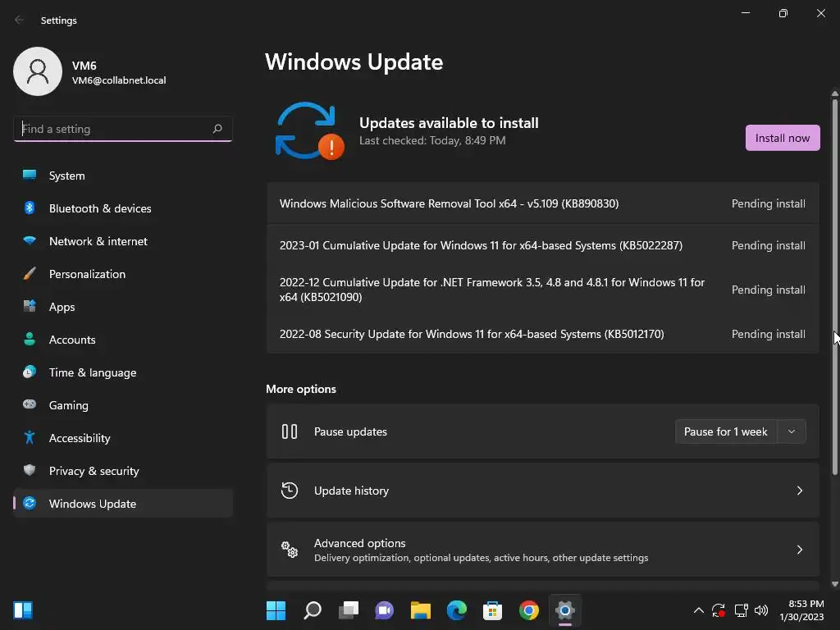The image size is (840, 630).
Task: Go to Accounts settings
Action: point(123,340)
